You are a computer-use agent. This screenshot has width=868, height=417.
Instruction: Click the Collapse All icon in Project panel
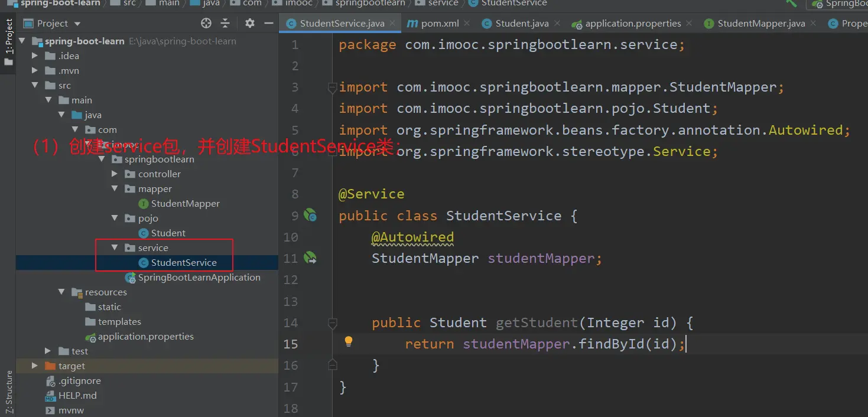225,24
